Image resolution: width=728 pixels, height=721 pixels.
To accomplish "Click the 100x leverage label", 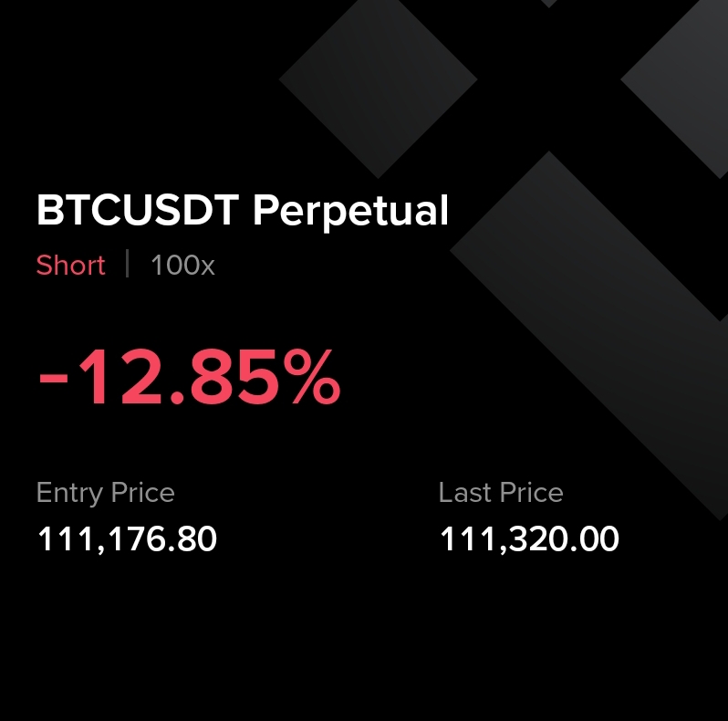I will click(182, 266).
